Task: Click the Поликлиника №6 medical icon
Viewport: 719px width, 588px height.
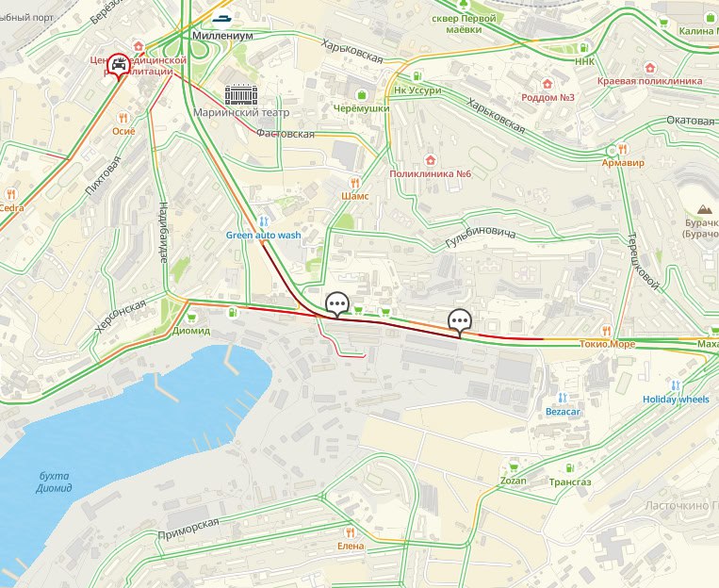Action: pos(430,160)
